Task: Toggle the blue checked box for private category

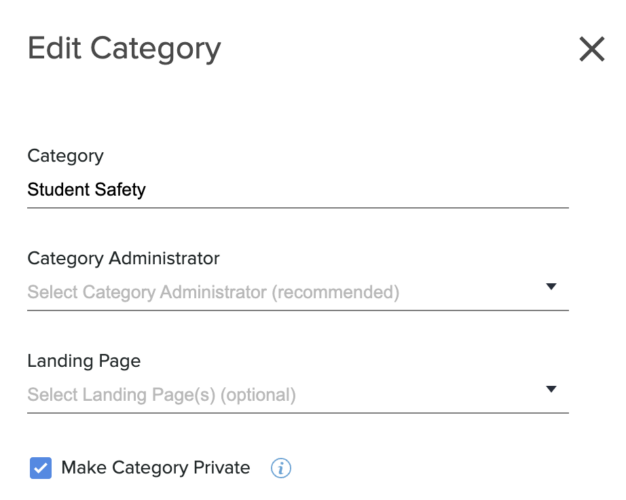Action: [x=40, y=467]
